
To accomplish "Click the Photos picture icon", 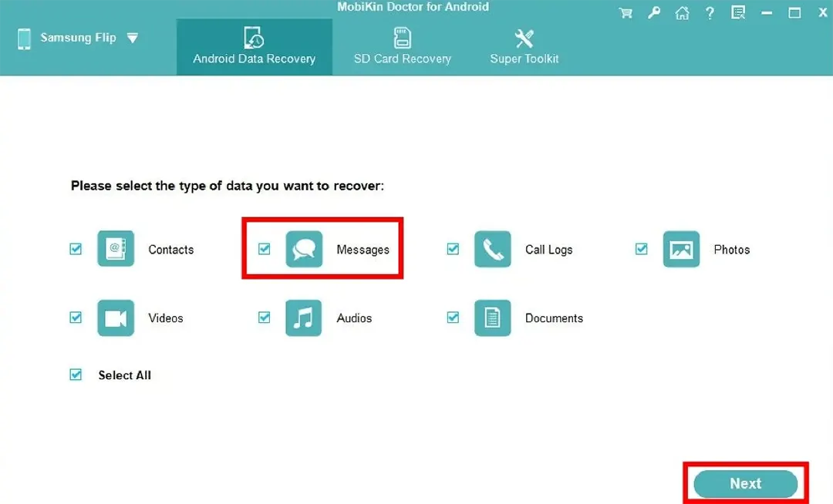I will pos(681,249).
